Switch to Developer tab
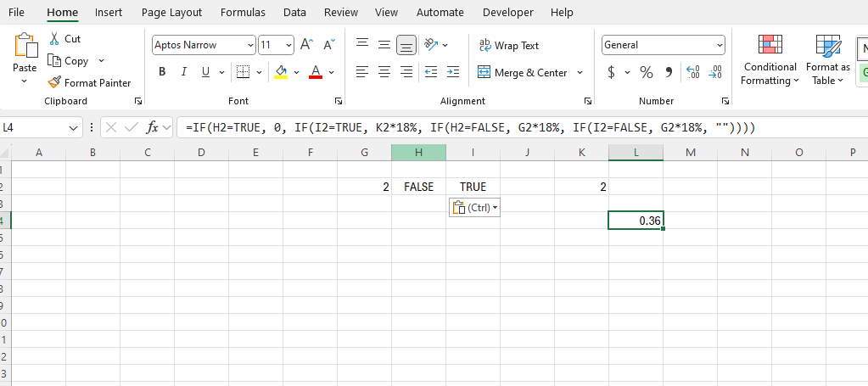 (x=507, y=12)
